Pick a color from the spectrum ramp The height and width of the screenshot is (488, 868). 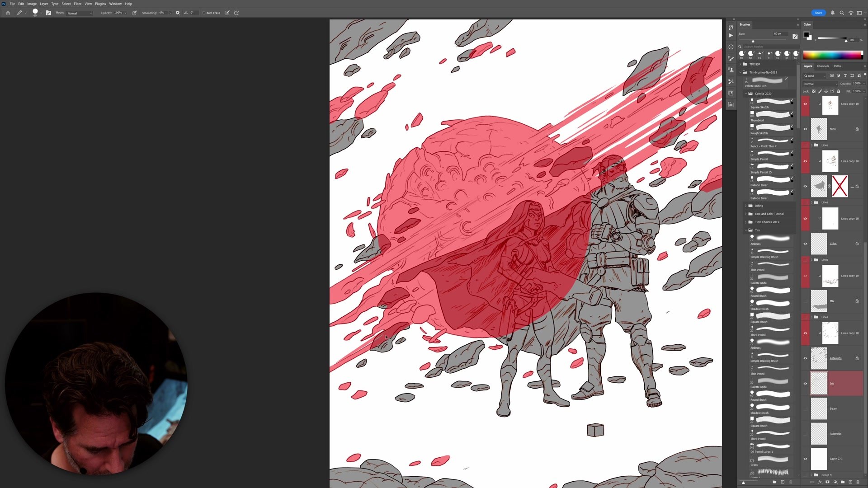833,56
